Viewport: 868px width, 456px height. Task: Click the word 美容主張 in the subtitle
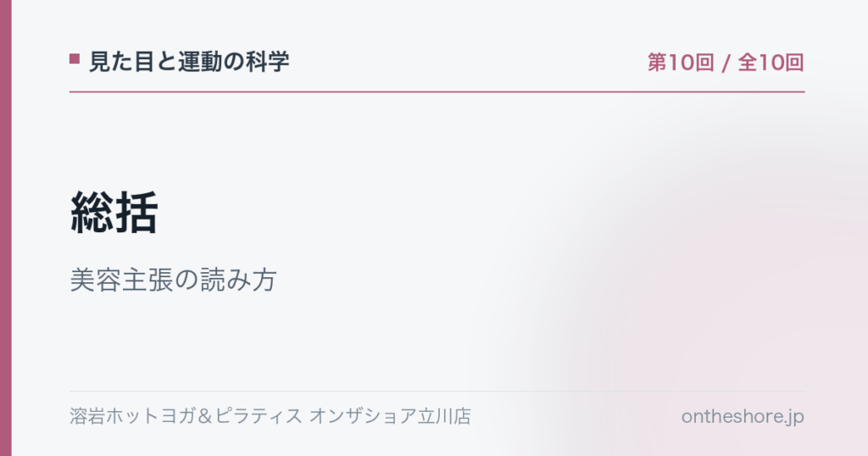tap(121, 280)
